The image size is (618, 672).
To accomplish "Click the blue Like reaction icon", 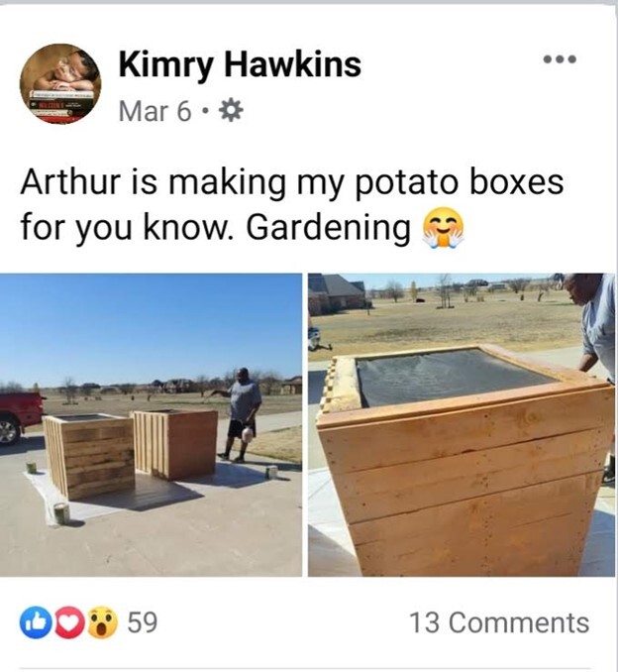I will [36, 622].
